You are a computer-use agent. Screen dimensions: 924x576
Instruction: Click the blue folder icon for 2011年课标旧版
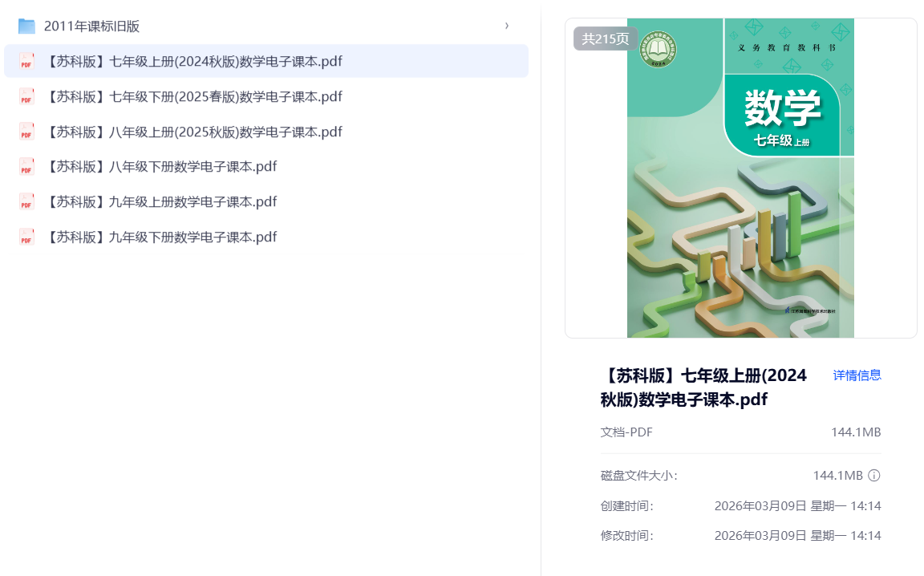[26, 26]
